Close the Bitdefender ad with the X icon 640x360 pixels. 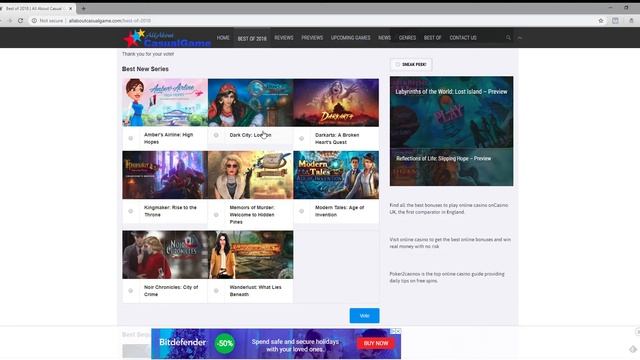(x=398, y=331)
